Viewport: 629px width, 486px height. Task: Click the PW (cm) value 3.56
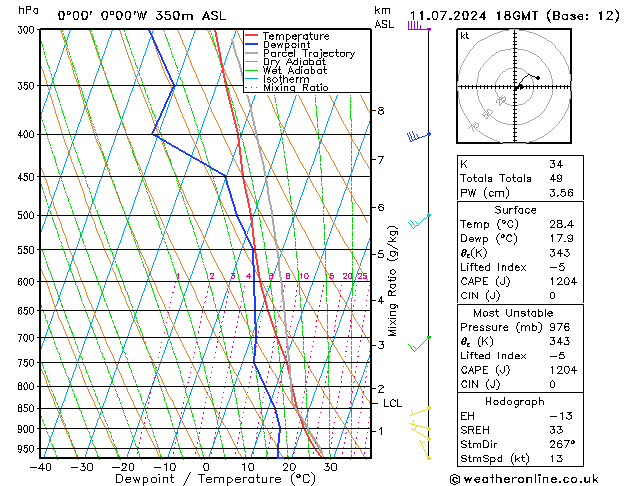[x=561, y=193]
